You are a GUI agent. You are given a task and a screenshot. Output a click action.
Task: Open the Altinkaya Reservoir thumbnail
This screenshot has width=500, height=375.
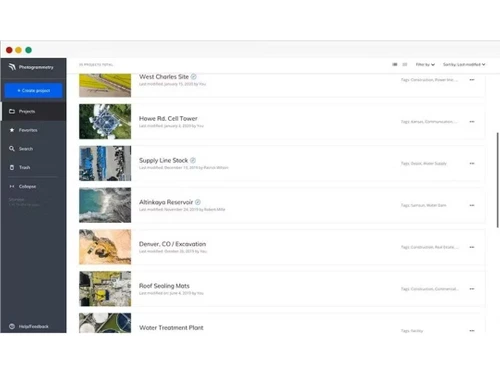[x=105, y=205]
